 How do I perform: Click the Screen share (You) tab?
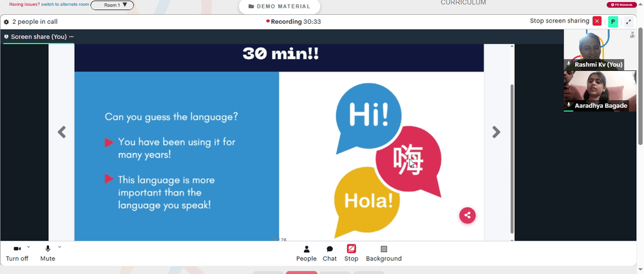(x=39, y=37)
